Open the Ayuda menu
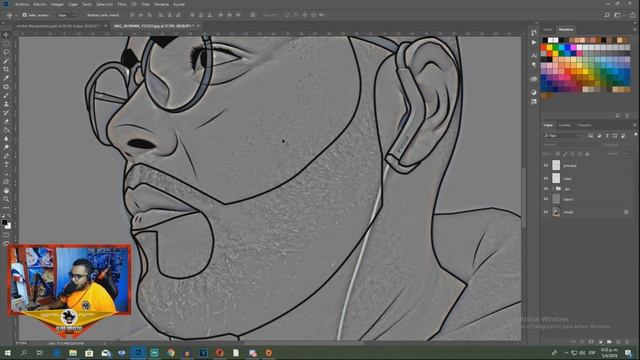The image size is (640, 360). 179,4
